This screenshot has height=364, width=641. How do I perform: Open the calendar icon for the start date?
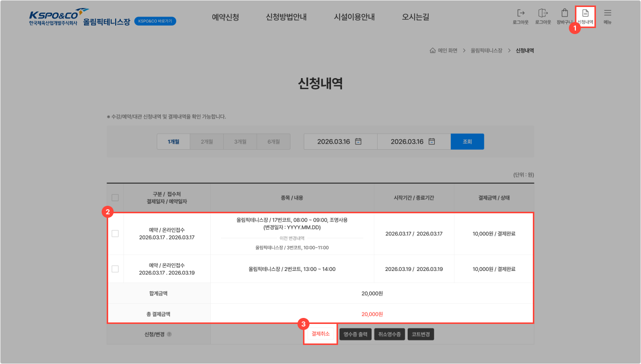coord(358,142)
